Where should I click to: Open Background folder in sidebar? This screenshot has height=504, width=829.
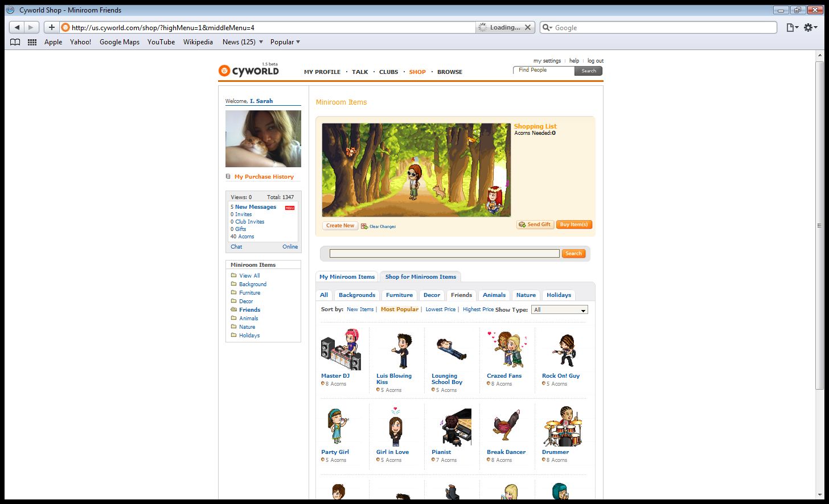point(252,284)
